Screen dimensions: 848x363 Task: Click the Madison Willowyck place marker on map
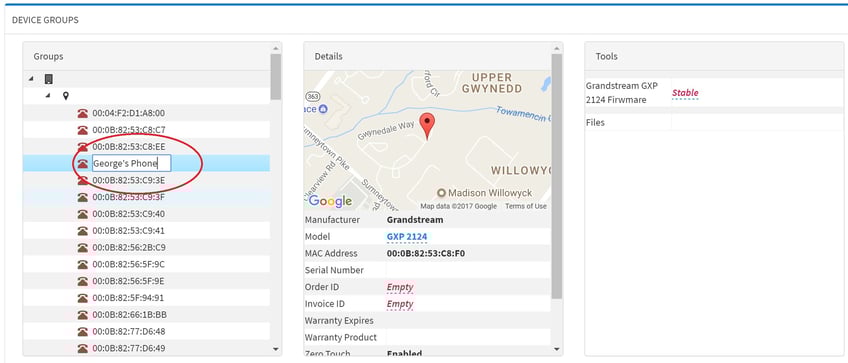tap(441, 193)
